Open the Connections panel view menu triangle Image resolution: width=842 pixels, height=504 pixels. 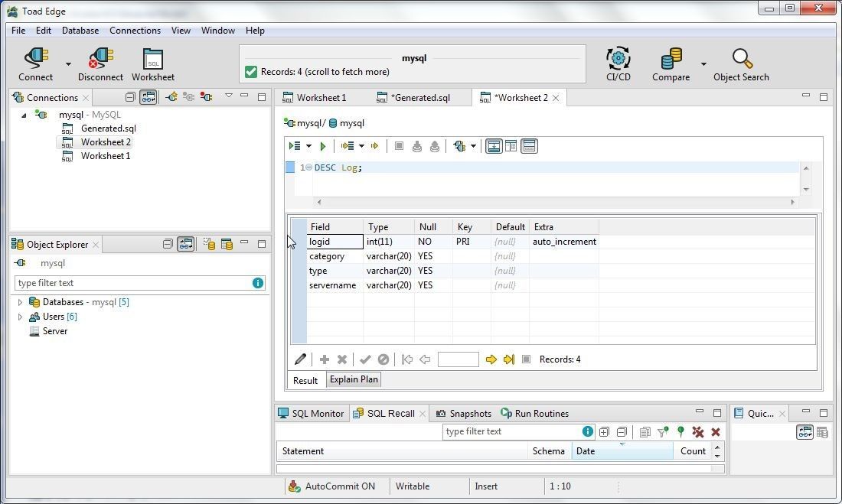click(x=229, y=96)
